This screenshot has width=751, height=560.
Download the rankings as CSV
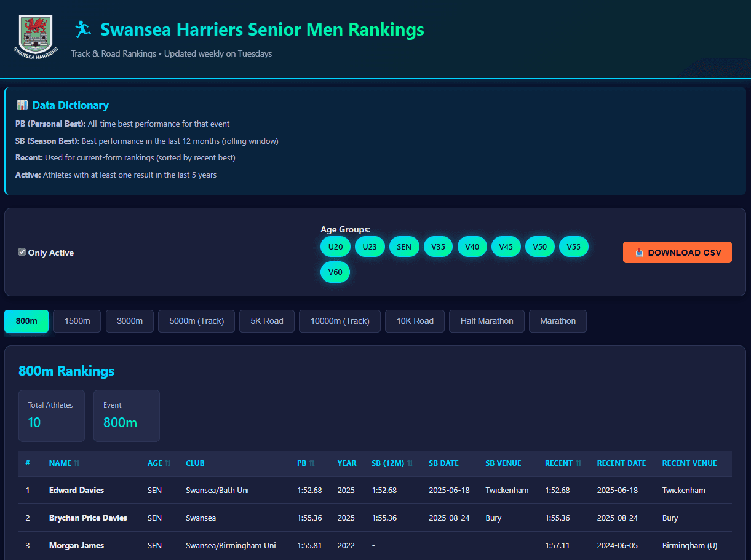pyautogui.click(x=677, y=253)
